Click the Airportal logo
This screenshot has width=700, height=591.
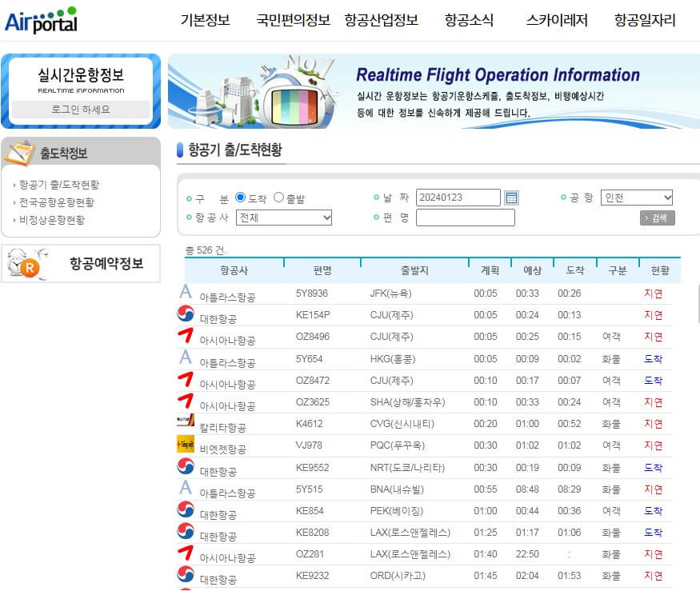pyautogui.click(x=41, y=20)
